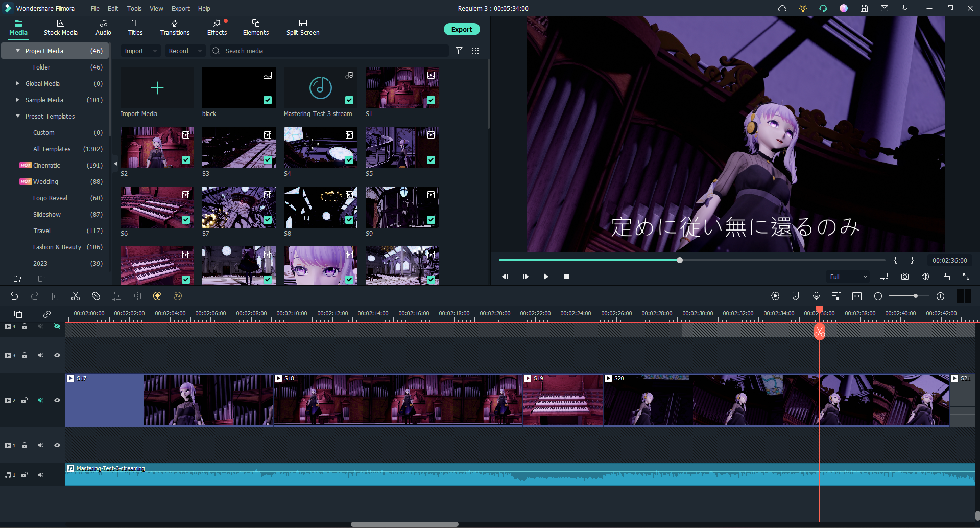Viewport: 980px width, 528px height.
Task: Collapse the Preset Templates section
Action: [x=18, y=116]
